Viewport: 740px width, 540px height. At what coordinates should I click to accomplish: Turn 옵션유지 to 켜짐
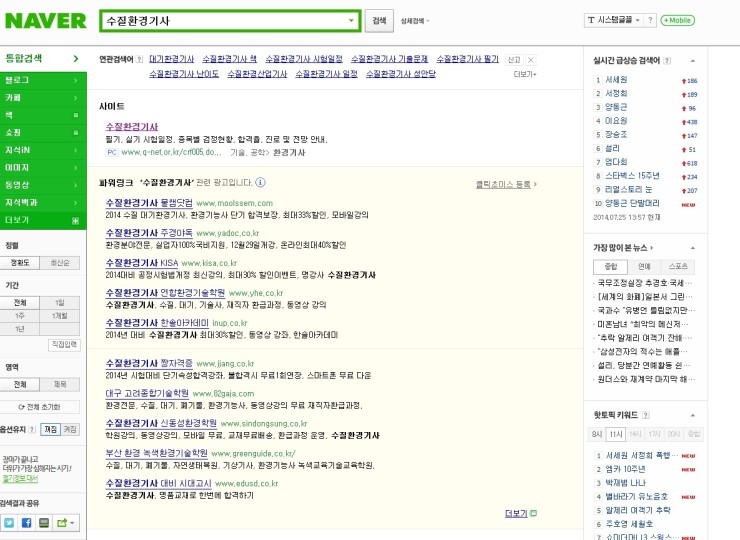[x=70, y=430]
